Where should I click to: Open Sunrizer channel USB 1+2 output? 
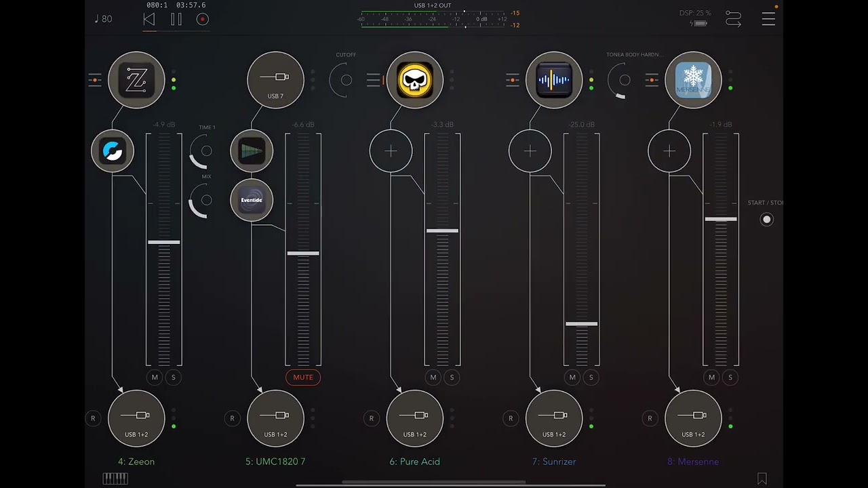pos(554,419)
